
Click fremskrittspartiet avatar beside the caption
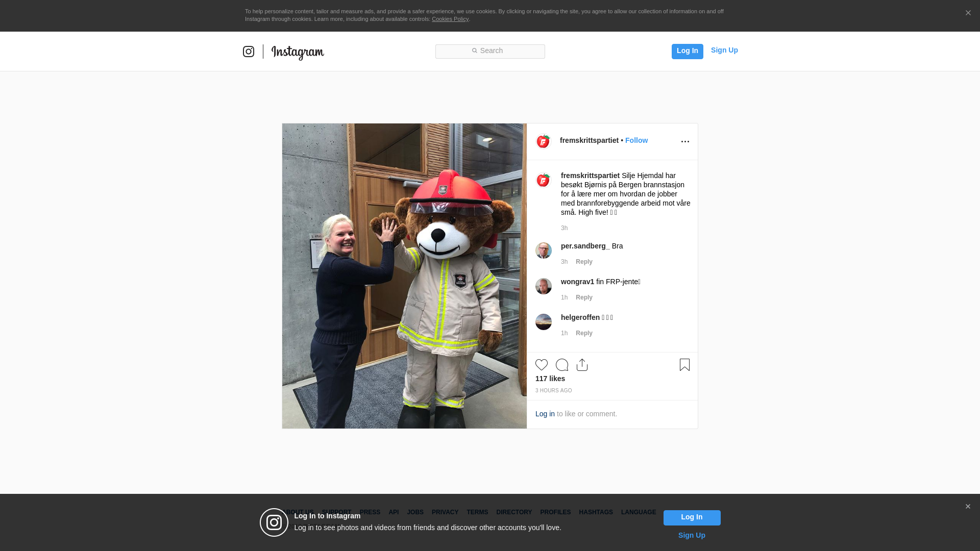coord(543,180)
